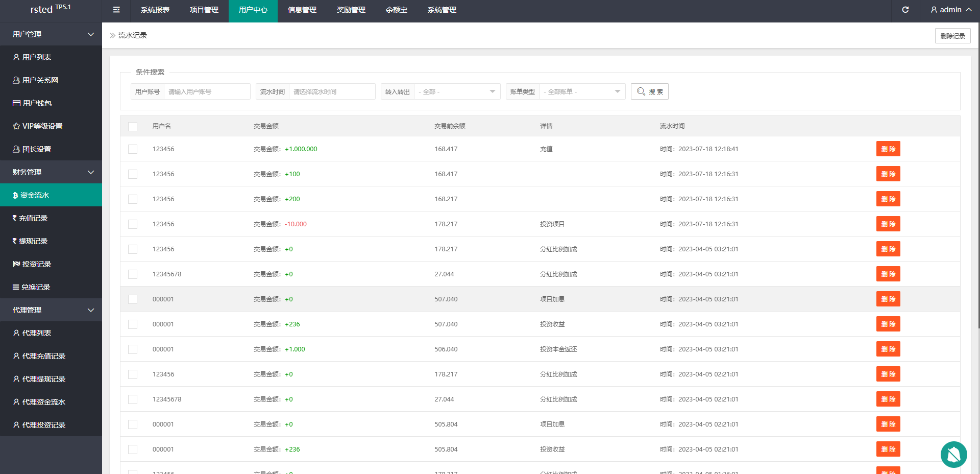
Task: Open 兑换记录 list sidebar item
Action: [35, 287]
